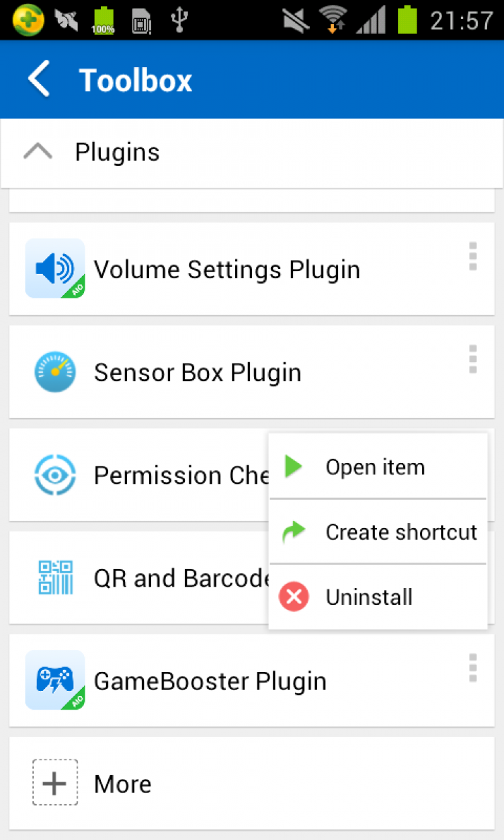Open the Sensor Box Plugin entry
Viewport: 504px width, 840px height.
pyautogui.click(x=198, y=372)
